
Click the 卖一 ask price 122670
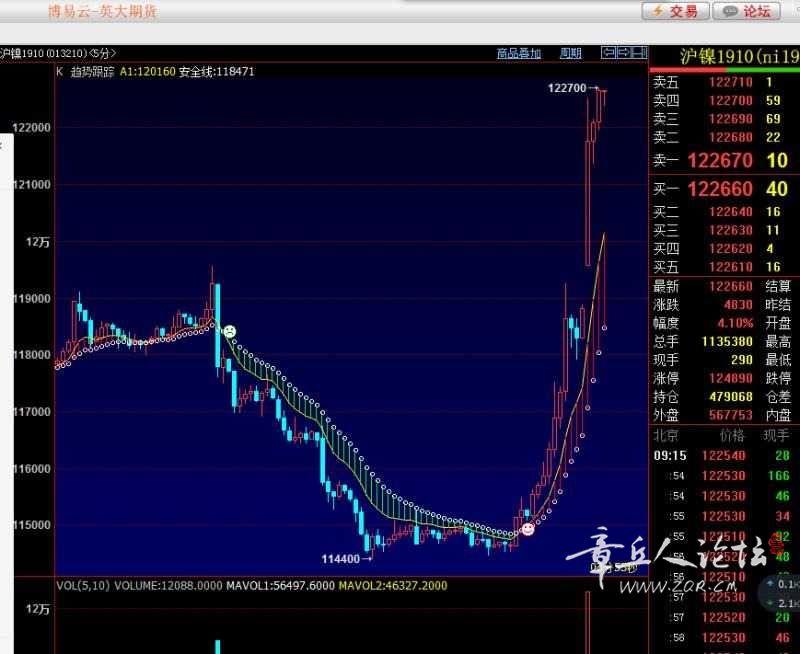click(x=720, y=161)
